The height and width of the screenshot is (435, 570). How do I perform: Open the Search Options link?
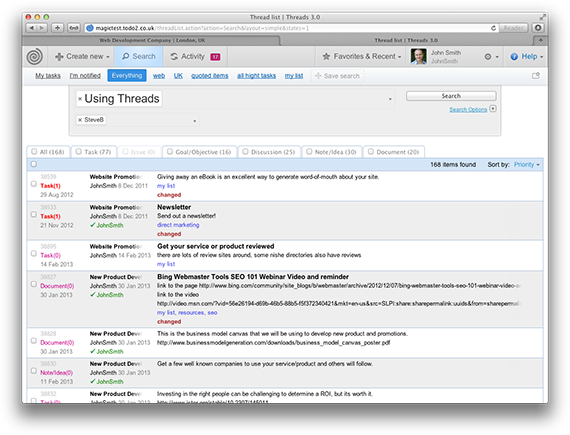coord(468,109)
